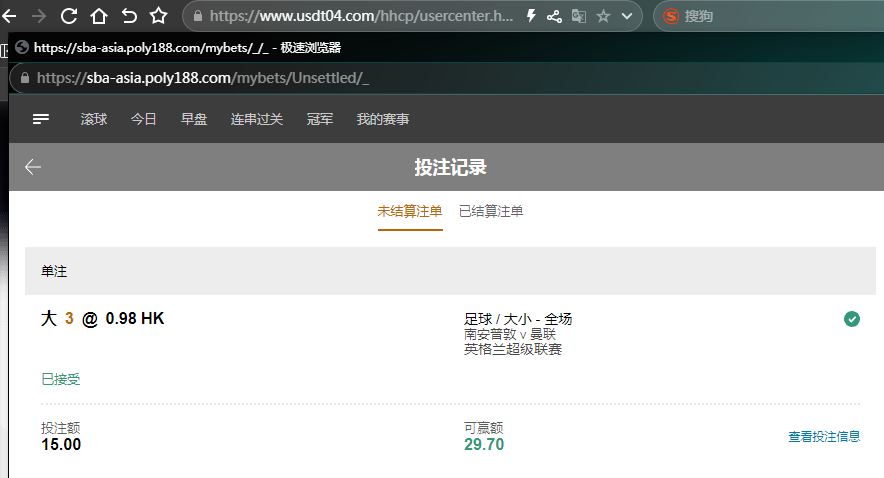Click the Sogou search box

[x=768, y=16]
